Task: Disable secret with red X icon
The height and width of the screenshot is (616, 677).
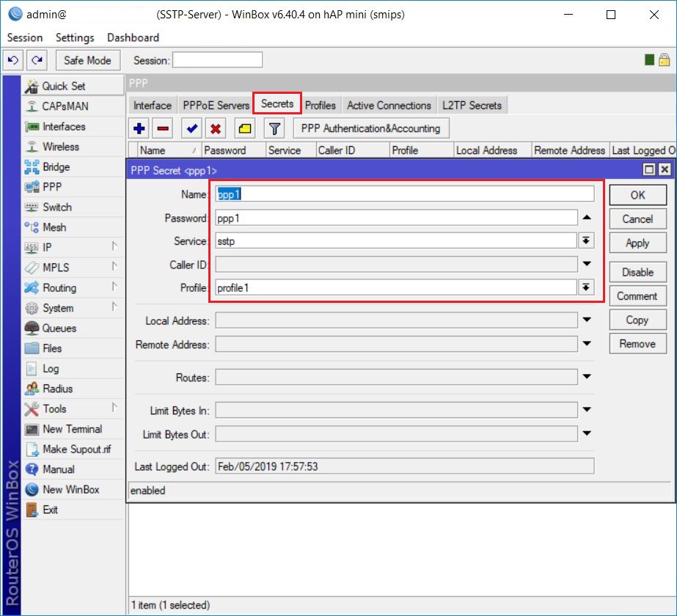Action: tap(216, 128)
